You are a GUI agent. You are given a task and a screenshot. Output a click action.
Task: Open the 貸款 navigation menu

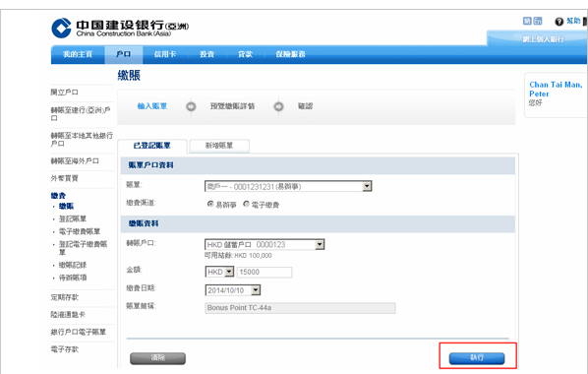245,54
